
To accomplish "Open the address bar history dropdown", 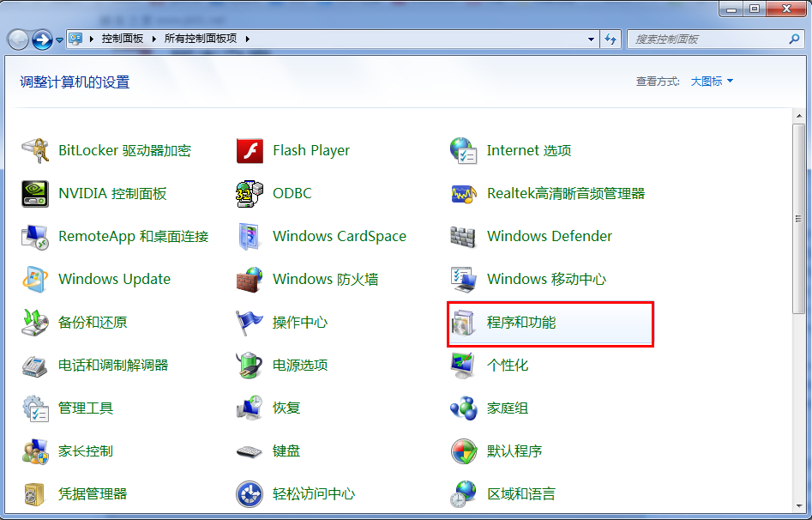I will coord(590,39).
